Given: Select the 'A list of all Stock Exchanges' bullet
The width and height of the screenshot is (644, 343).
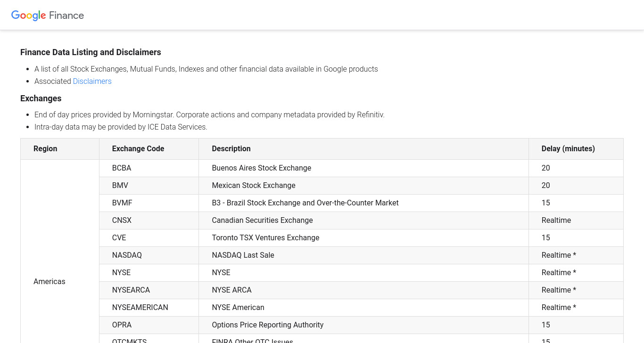Looking at the screenshot, I should point(206,69).
